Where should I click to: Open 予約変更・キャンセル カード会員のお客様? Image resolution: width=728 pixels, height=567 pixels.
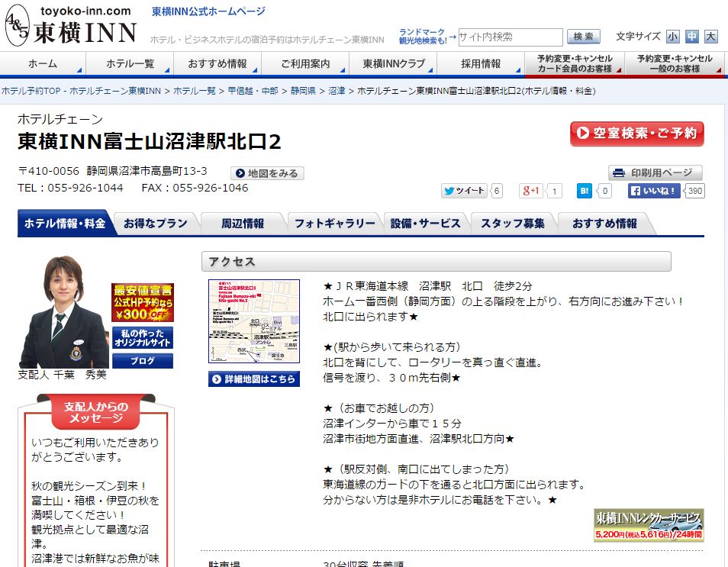(575, 63)
